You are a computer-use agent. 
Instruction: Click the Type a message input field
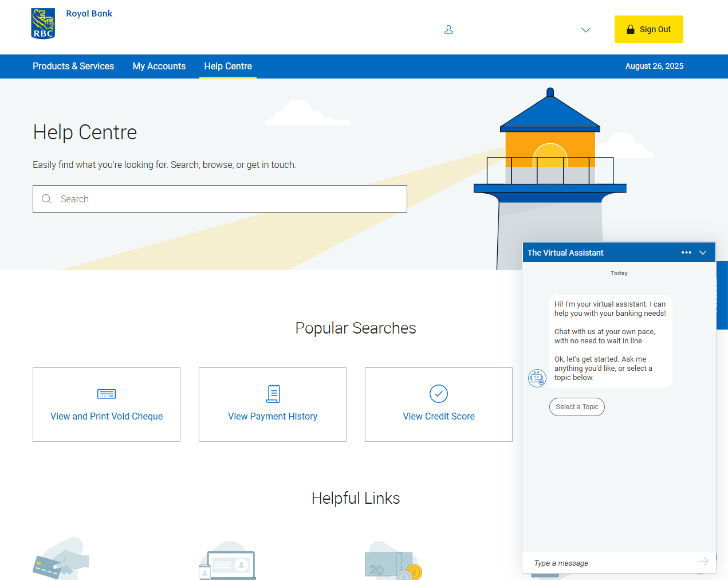601,563
